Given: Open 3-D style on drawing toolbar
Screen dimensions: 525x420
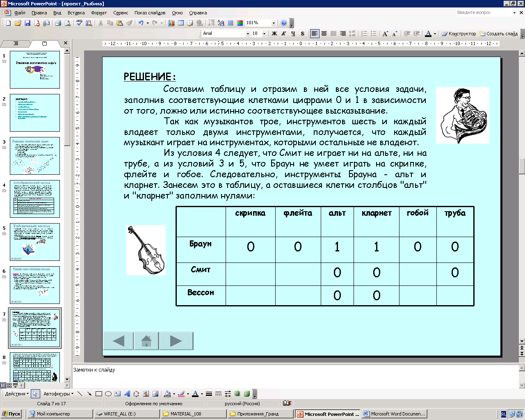Looking at the screenshot, I should [x=247, y=394].
